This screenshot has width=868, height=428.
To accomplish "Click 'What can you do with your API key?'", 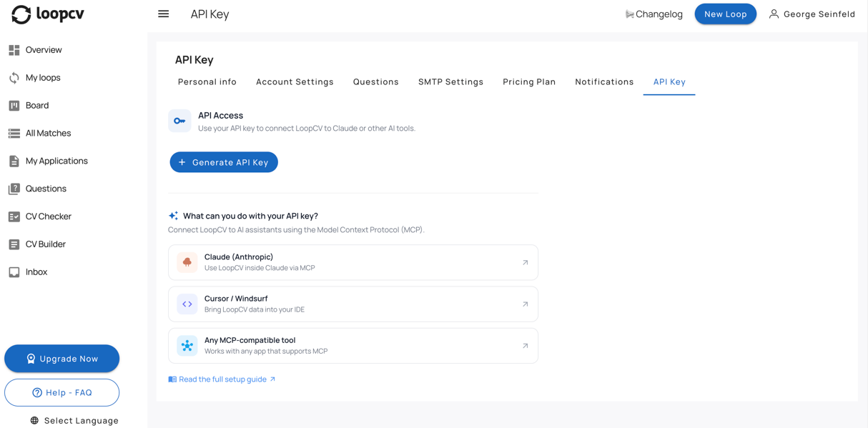I will pyautogui.click(x=250, y=216).
